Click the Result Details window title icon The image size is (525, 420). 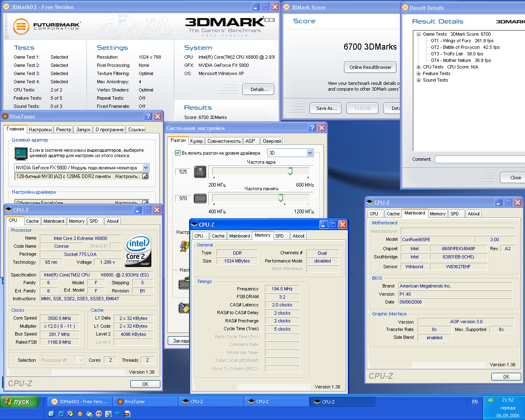click(x=405, y=7)
